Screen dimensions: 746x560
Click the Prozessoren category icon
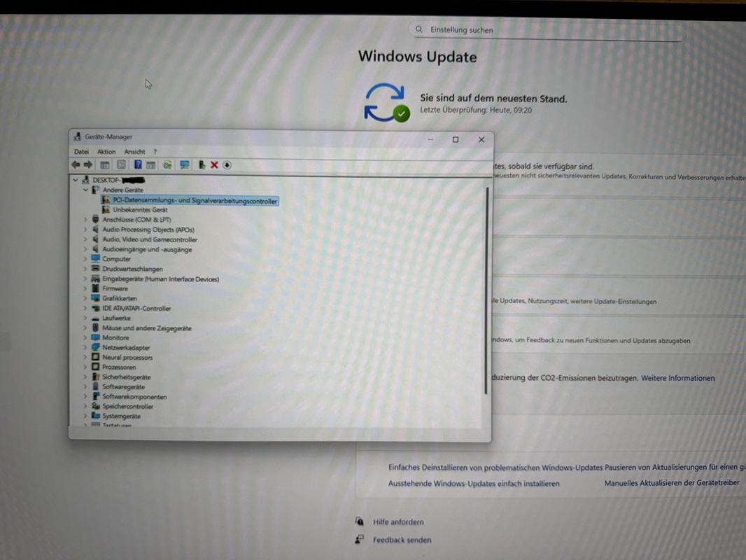(x=96, y=367)
